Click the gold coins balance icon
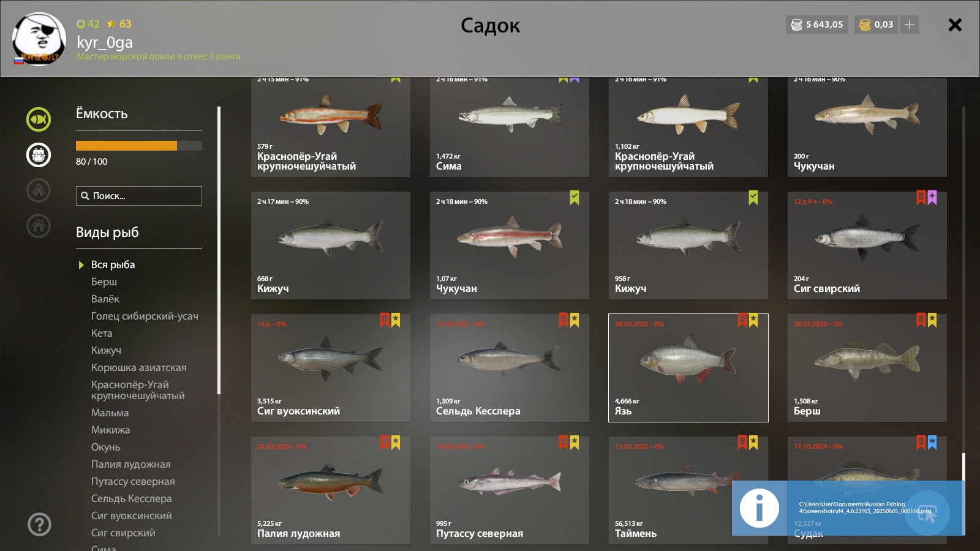The image size is (980, 551). 865,24
